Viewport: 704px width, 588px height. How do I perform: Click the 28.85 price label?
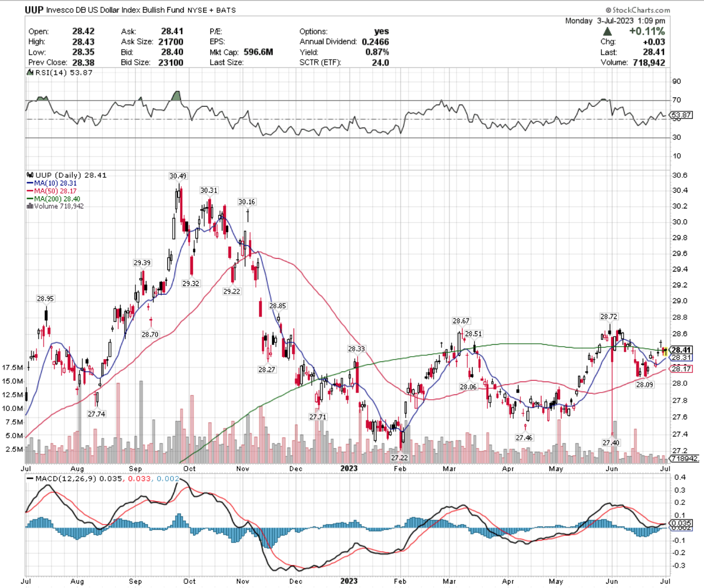[277, 306]
